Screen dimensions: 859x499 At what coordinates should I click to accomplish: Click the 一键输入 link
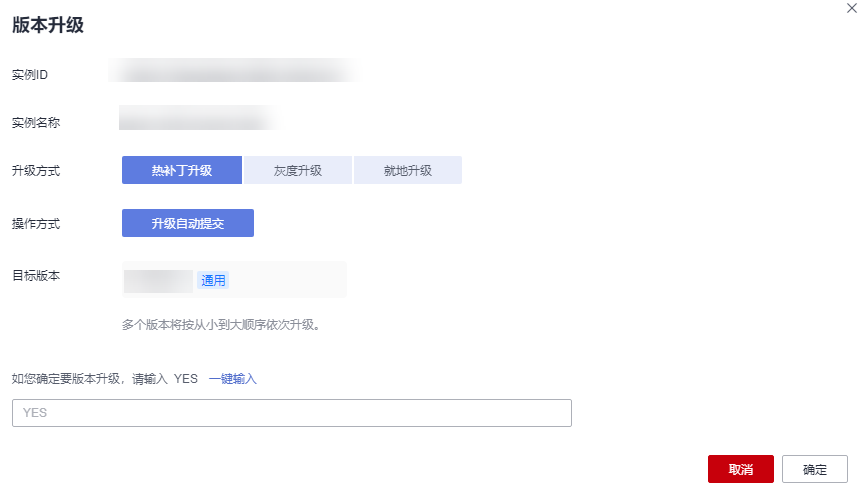(233, 378)
